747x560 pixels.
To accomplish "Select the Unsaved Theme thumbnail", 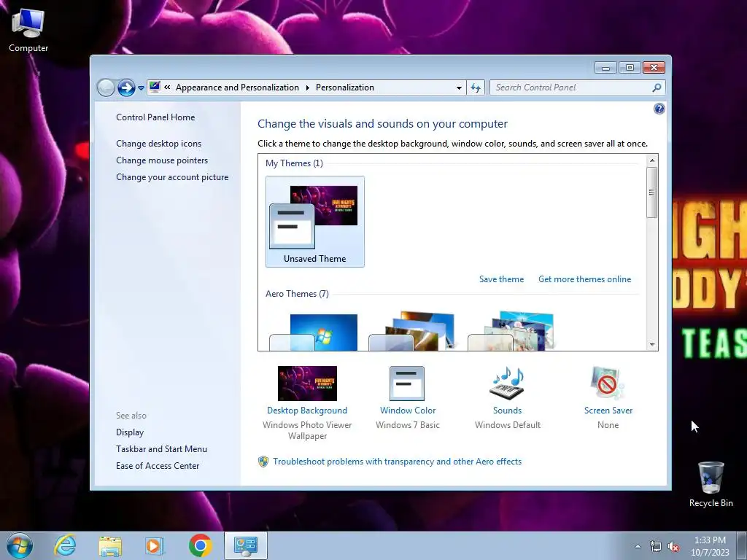I will pos(315,222).
